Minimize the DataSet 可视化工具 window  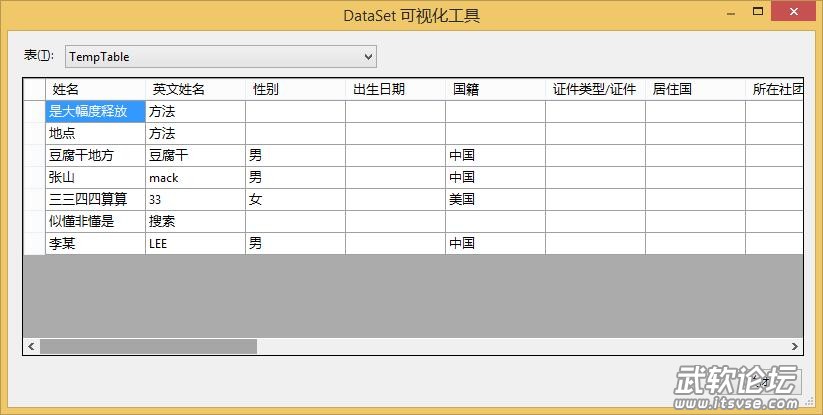point(731,12)
